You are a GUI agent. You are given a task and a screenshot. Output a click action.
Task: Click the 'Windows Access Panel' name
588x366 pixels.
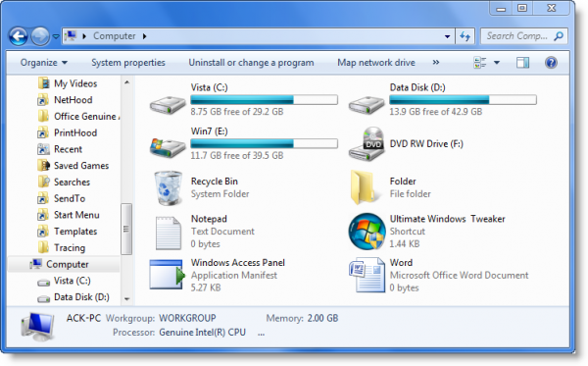[238, 263]
